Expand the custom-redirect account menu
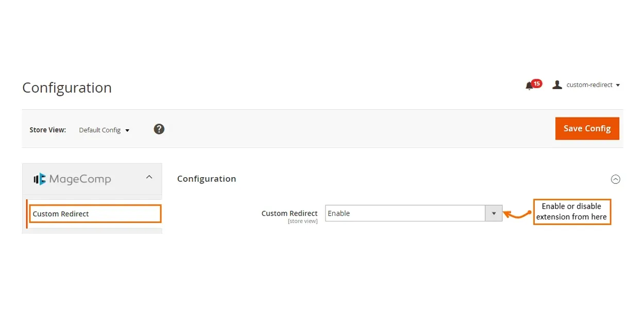This screenshot has width=644, height=309. (x=592, y=85)
